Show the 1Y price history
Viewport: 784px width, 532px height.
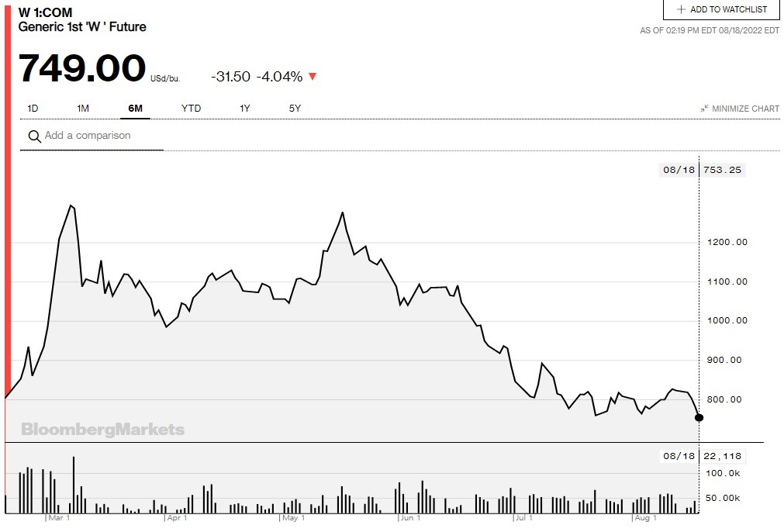[245, 109]
